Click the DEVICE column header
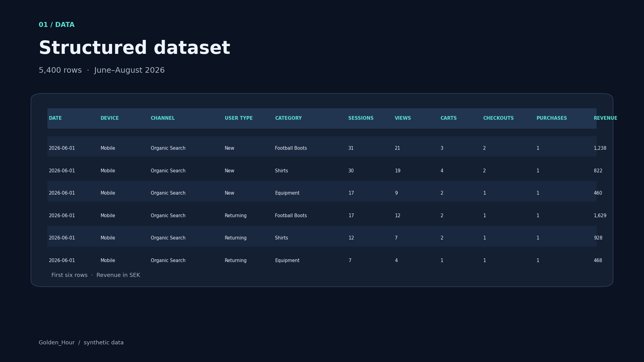Viewport: 644px width, 362px height. [x=110, y=118]
